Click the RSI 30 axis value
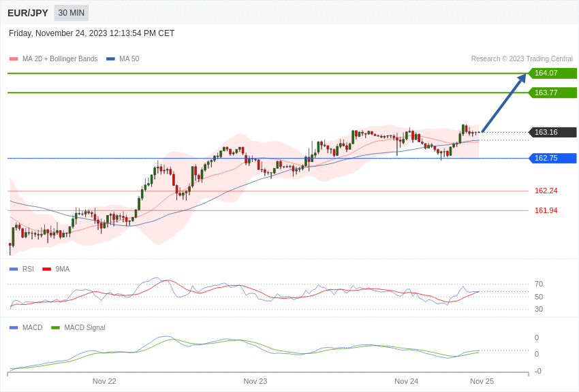This screenshot has height=392, width=579. (539, 309)
